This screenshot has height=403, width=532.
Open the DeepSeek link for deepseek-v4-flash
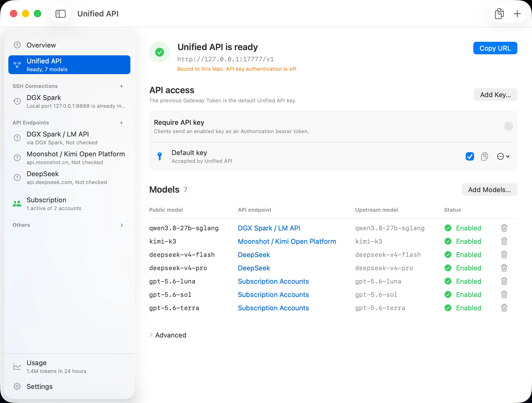tap(254, 254)
